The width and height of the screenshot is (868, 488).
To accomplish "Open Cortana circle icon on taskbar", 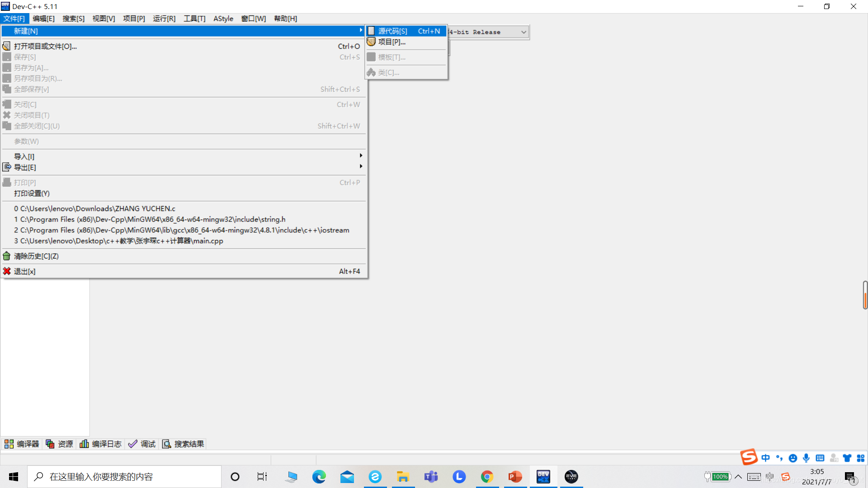I will point(235,477).
